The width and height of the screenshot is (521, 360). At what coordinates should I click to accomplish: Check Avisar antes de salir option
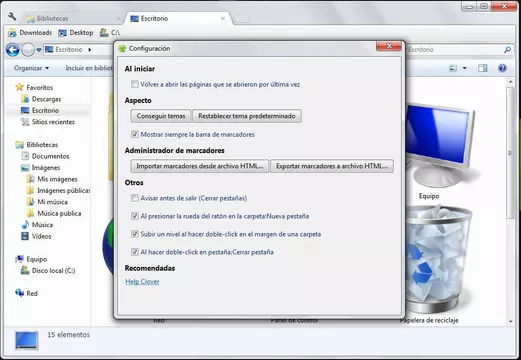coord(135,198)
